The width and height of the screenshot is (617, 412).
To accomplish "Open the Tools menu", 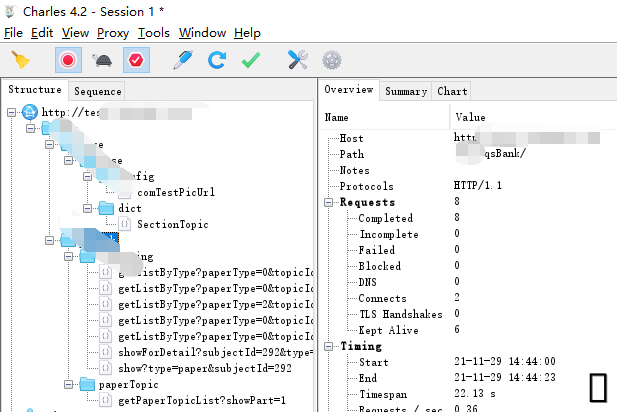I will 153,33.
